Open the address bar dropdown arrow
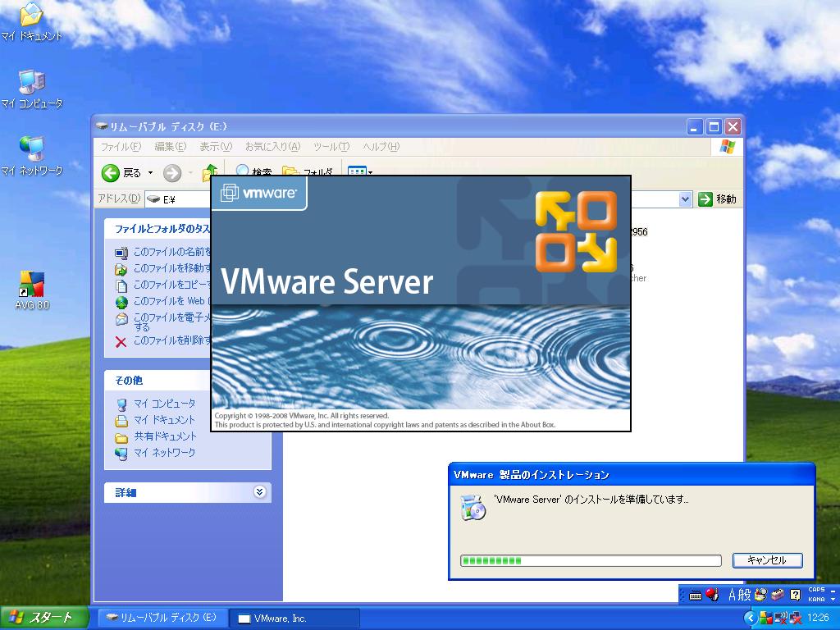The height and width of the screenshot is (630, 840). tap(685, 199)
